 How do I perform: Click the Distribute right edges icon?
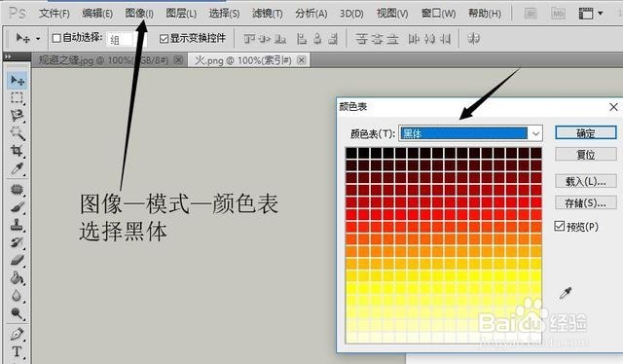[x=445, y=39]
